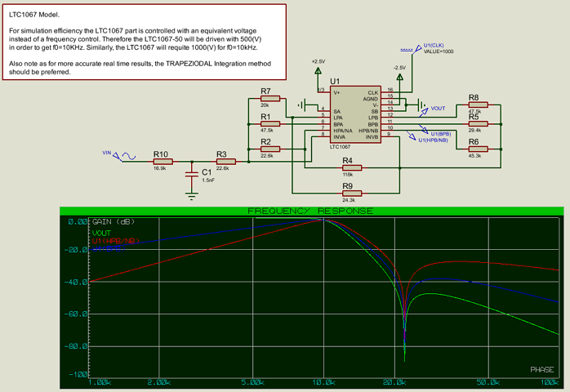Click the green VOUT trace label in graph
The width and height of the screenshot is (570, 392).
102,233
